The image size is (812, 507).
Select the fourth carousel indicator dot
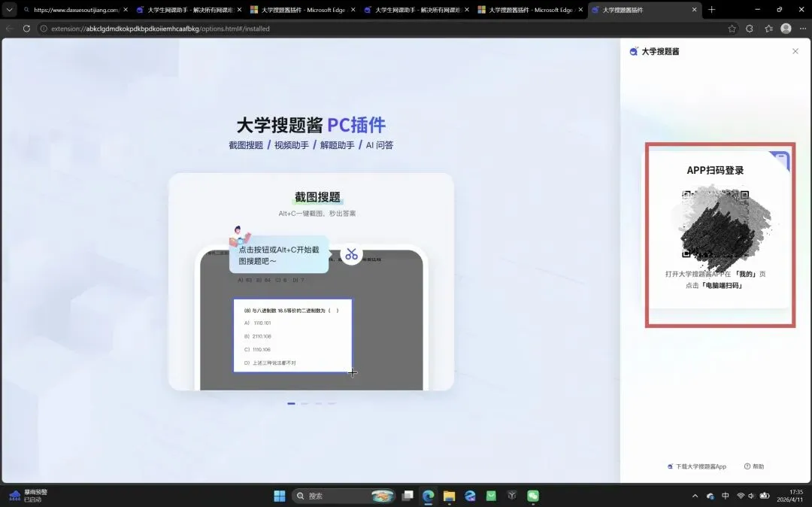pyautogui.click(x=332, y=403)
